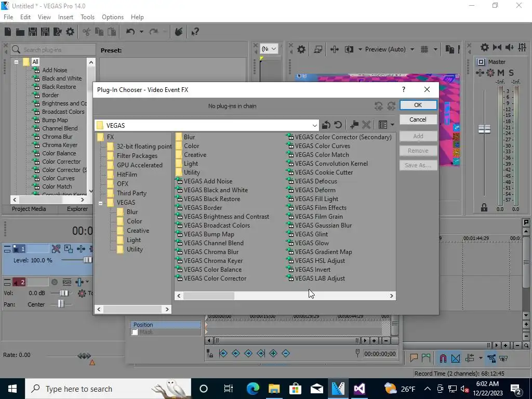Image resolution: width=532 pixels, height=399 pixels.
Task: Click the interactive tutorials hand icon
Action: coord(179,32)
